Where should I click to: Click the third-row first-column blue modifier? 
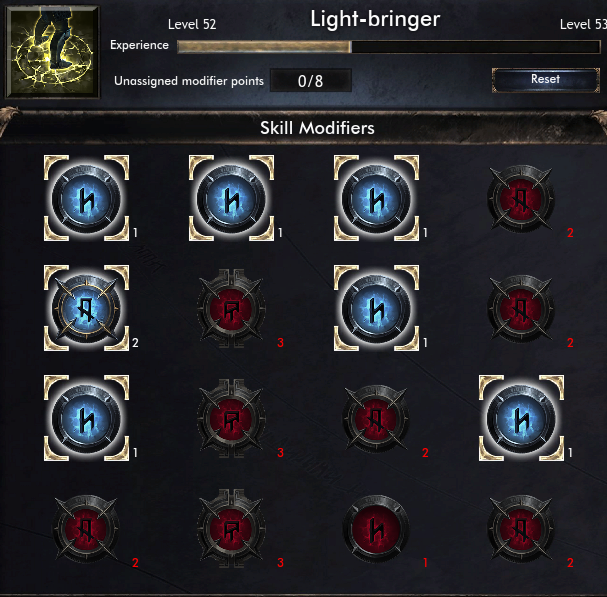(x=86, y=418)
